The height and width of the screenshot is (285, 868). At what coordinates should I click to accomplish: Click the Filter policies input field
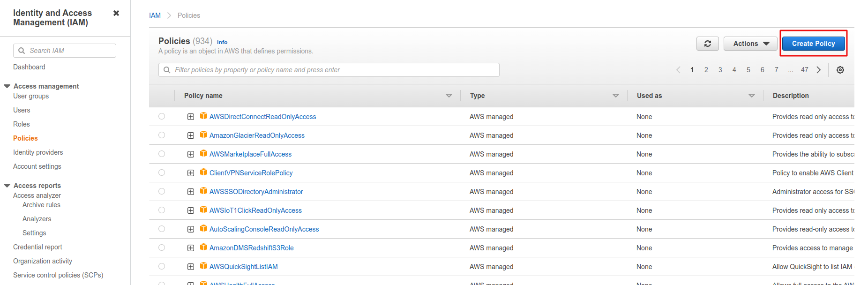[329, 70]
